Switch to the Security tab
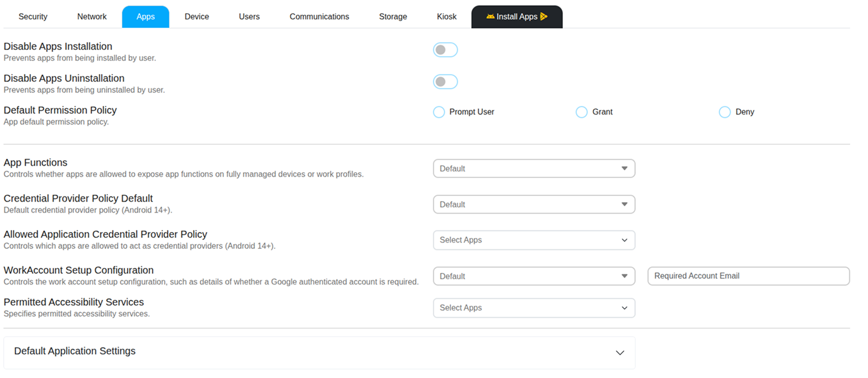This screenshot has height=378, width=868. tap(33, 17)
